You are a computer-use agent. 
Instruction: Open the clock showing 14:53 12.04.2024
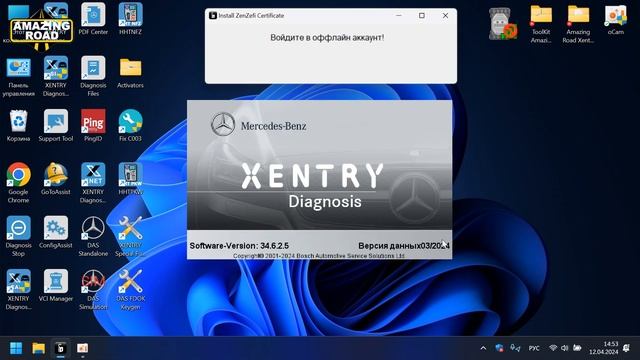point(603,348)
